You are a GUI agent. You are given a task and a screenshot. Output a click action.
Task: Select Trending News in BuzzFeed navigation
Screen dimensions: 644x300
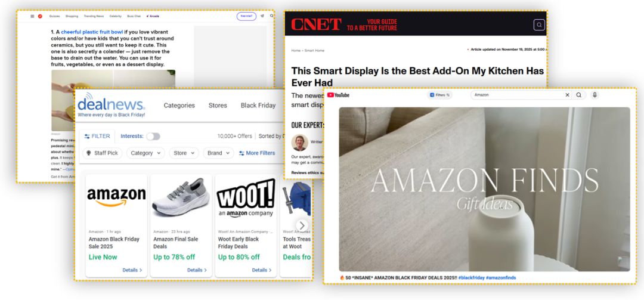pos(94,16)
